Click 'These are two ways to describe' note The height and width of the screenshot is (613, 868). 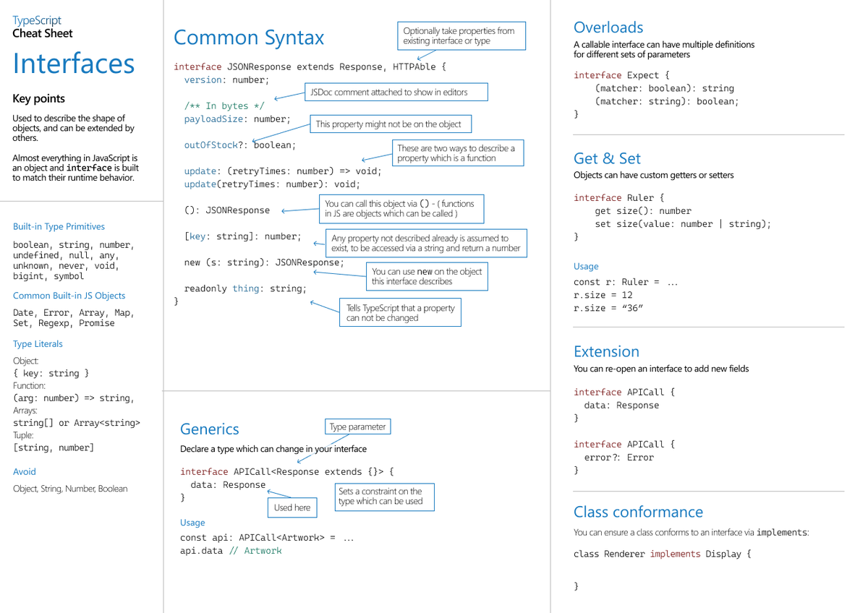tap(457, 153)
